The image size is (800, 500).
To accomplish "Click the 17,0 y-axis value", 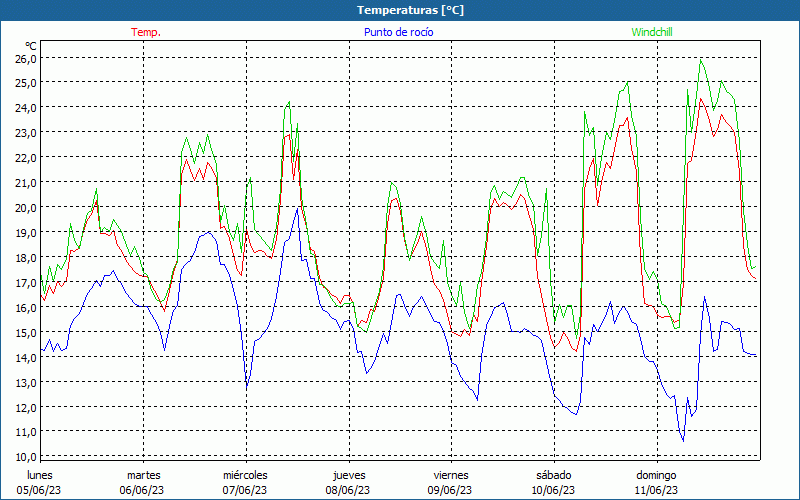I will tap(26, 282).
